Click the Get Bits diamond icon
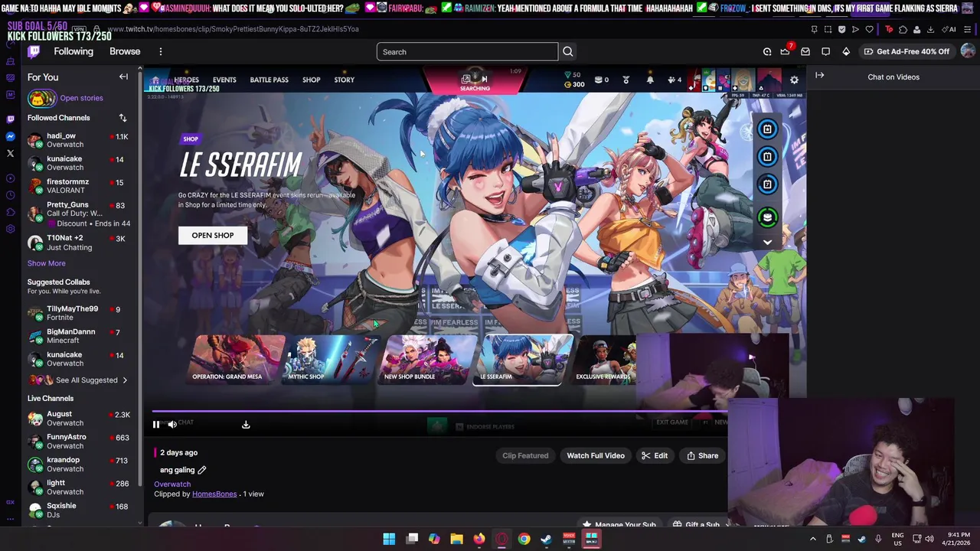This screenshot has height=551, width=980. coord(846,51)
